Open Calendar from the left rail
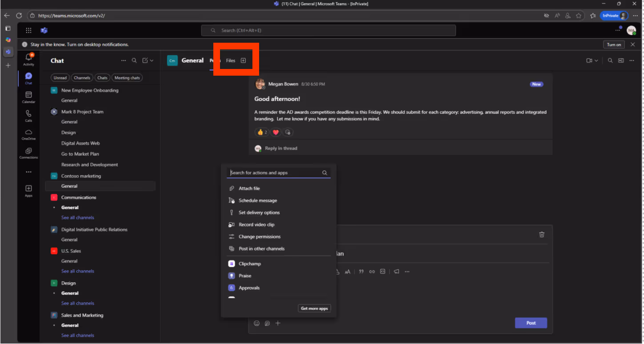 (28, 97)
